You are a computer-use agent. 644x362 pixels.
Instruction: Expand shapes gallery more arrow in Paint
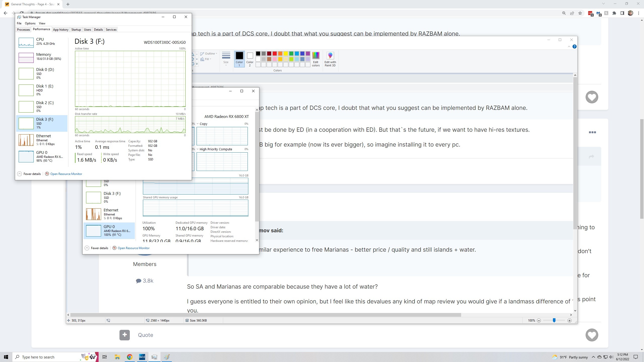point(197,64)
